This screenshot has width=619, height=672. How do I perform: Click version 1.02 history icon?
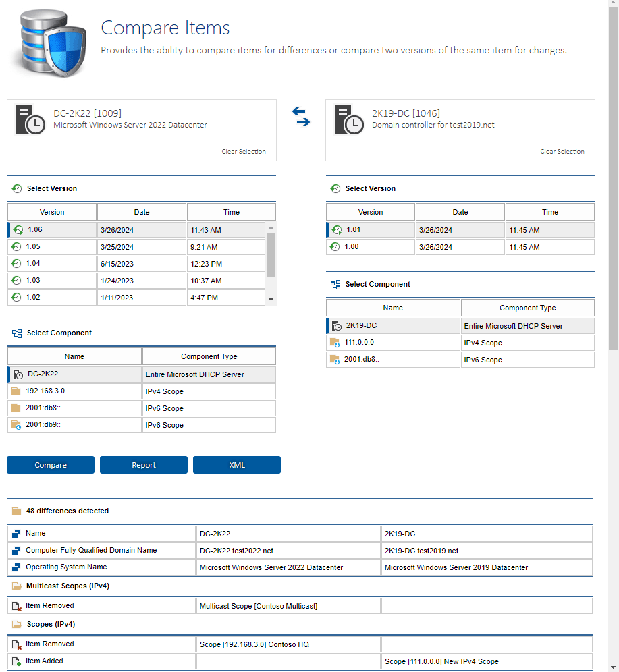tap(16, 297)
